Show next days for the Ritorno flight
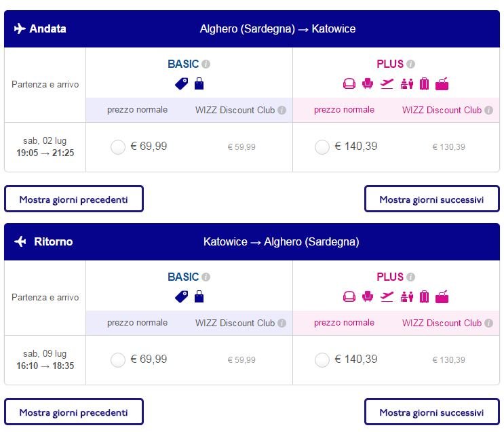504x432 pixels. pos(431,412)
